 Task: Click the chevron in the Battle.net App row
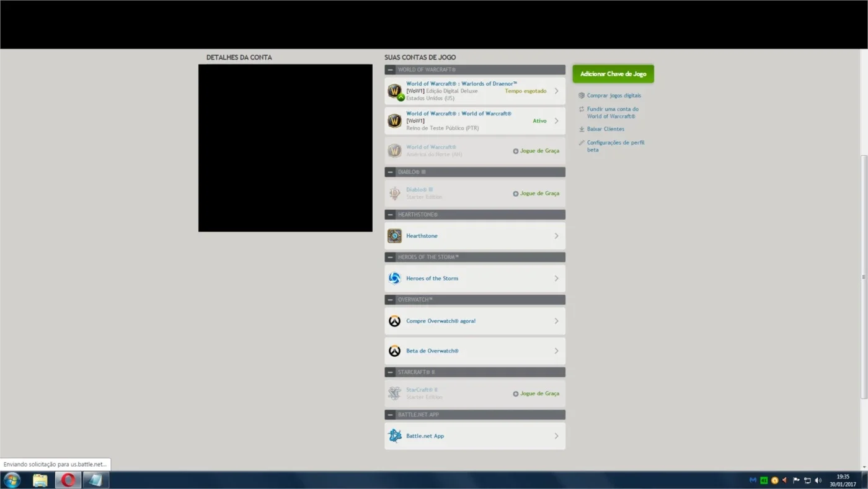[556, 436]
